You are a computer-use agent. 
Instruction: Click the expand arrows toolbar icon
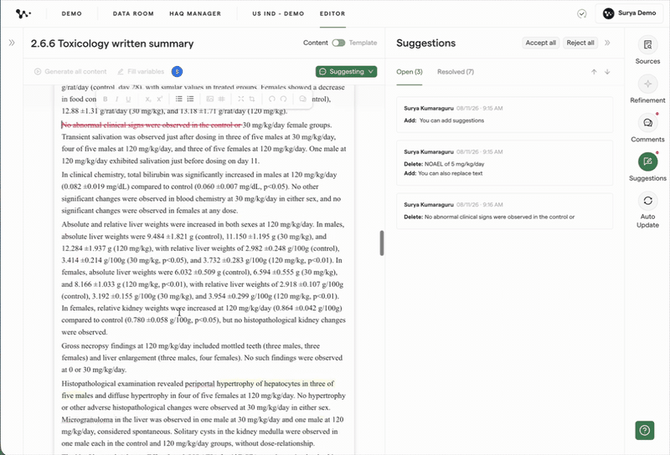coord(241,99)
